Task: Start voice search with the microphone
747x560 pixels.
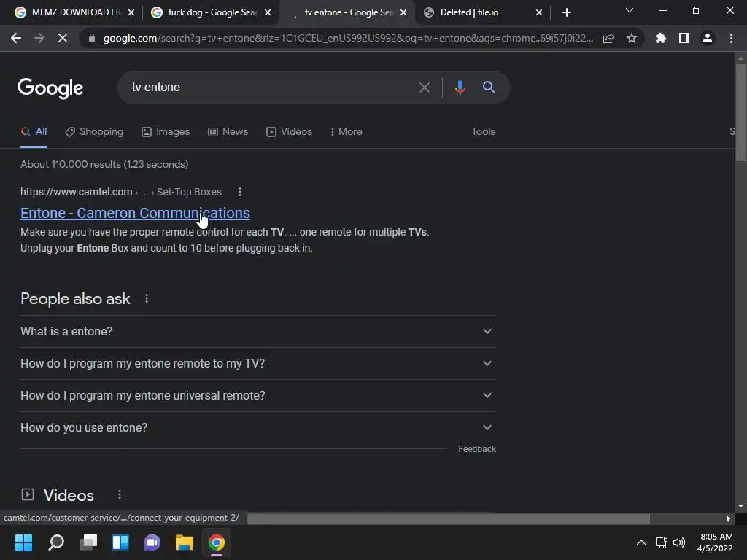Action: click(460, 87)
